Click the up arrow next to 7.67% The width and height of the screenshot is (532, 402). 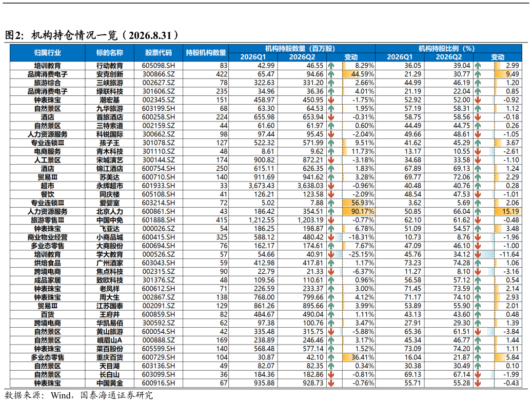tap(331, 246)
